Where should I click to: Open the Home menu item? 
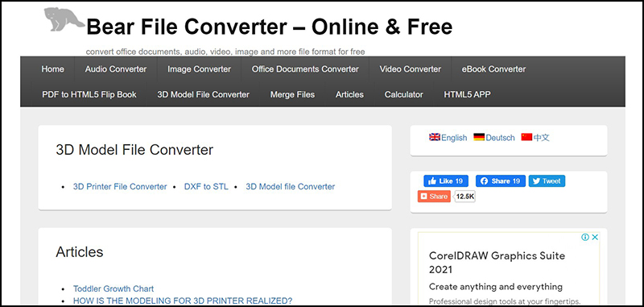click(x=52, y=69)
